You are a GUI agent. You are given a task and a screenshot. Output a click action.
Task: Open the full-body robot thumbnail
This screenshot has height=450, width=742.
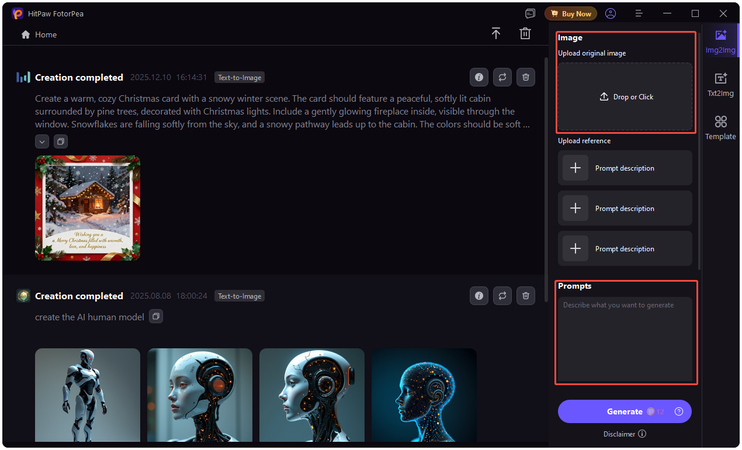point(88,395)
